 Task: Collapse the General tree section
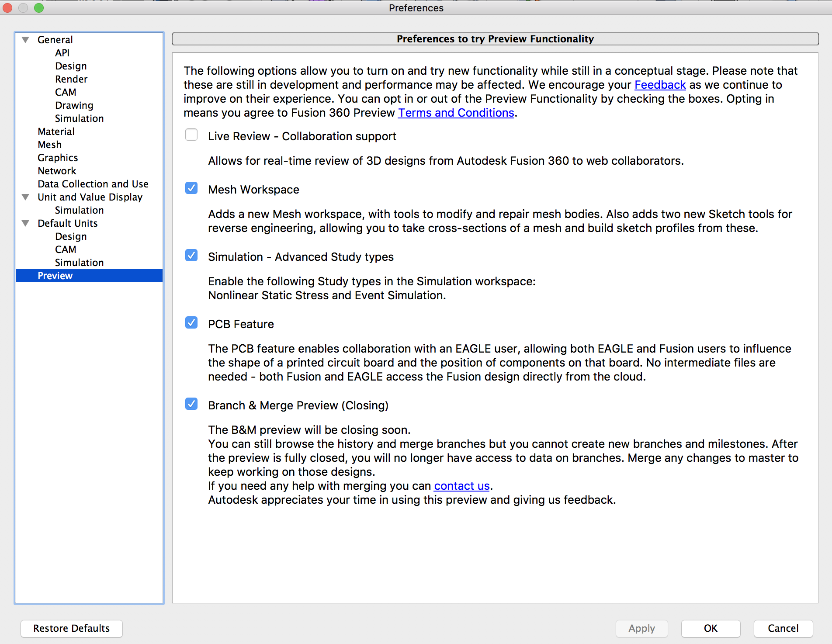point(26,40)
